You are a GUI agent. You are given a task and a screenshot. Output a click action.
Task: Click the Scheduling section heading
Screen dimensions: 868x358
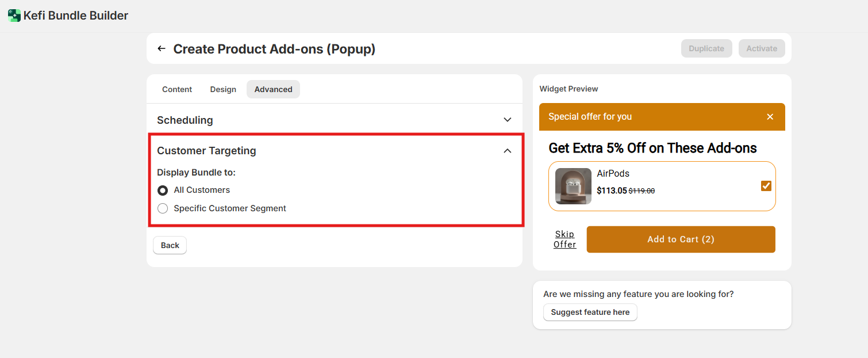click(185, 120)
